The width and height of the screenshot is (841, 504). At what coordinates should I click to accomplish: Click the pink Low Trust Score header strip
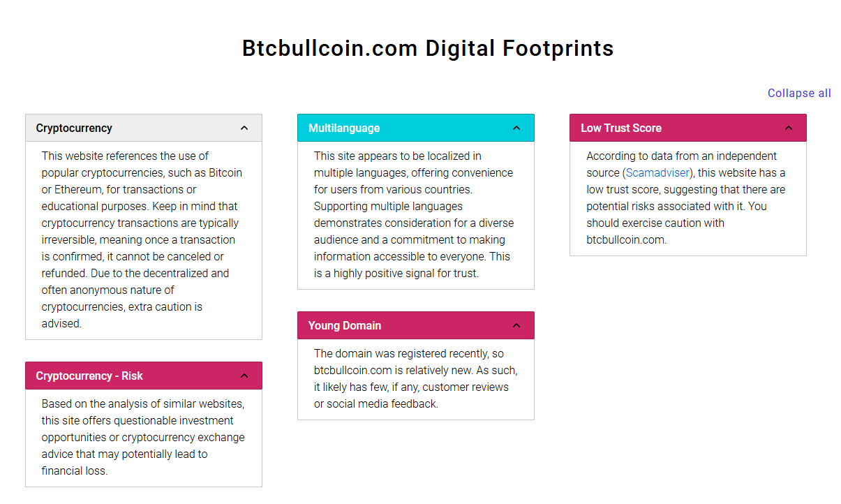point(688,128)
